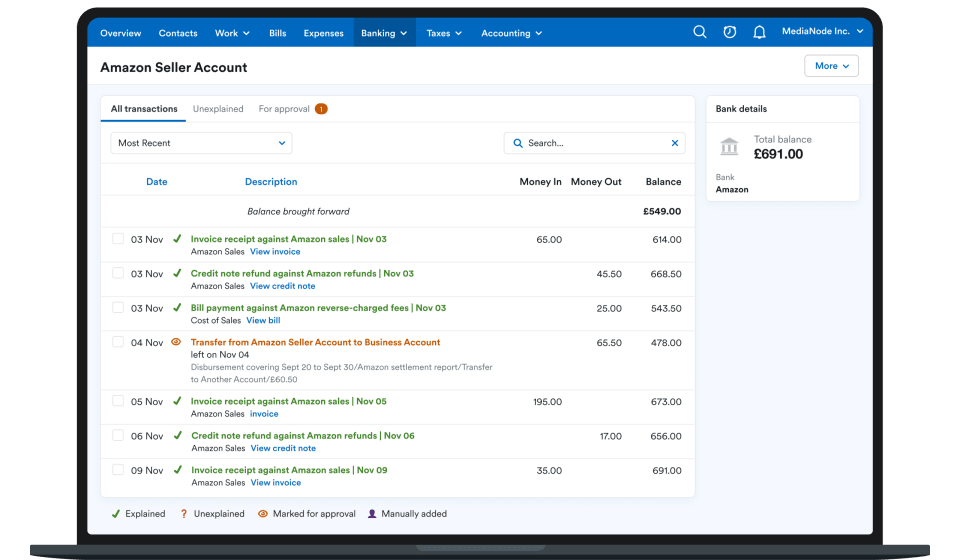960x560 pixels.
Task: Click the For approval count badge
Action: click(321, 109)
